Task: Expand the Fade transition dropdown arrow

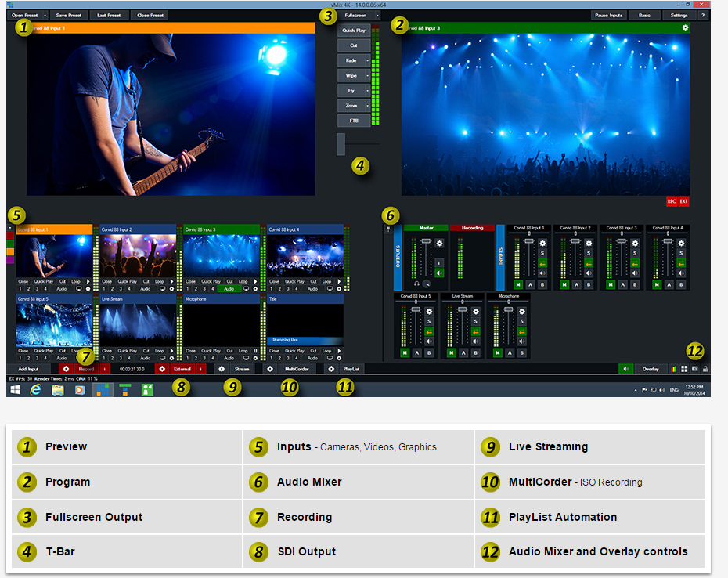Action: click(x=368, y=60)
